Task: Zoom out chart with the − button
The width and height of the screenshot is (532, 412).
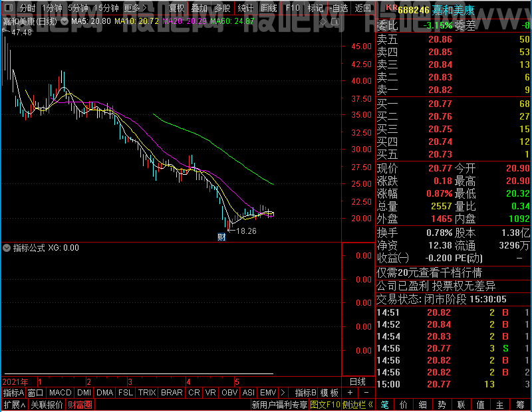Action: click(366, 393)
